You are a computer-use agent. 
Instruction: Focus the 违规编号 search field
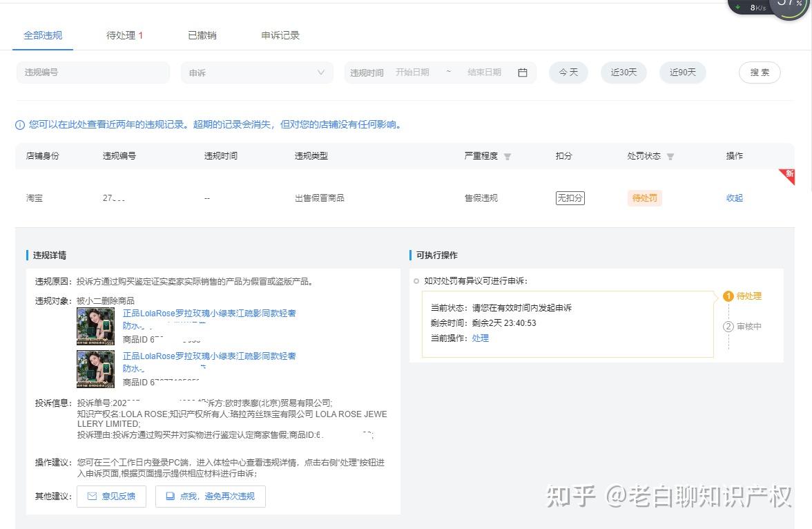pyautogui.click(x=93, y=73)
